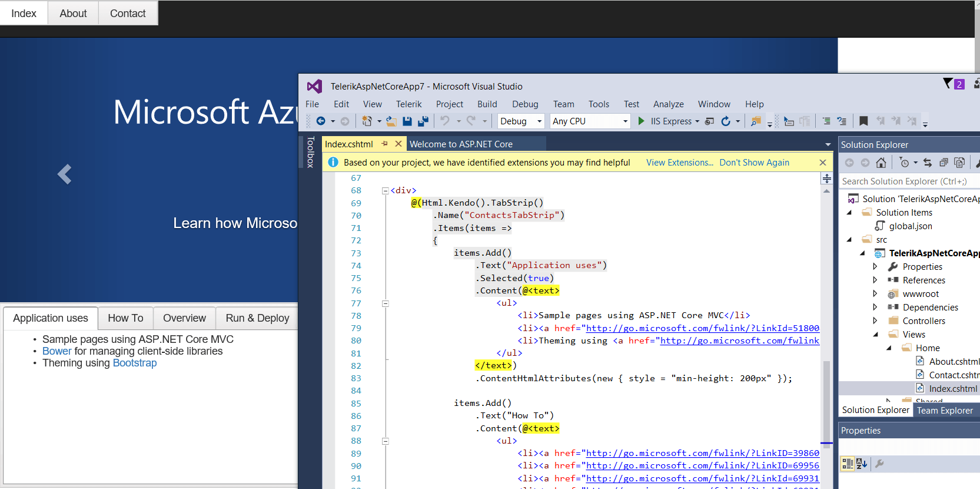Click the Bower link on the web page
980x489 pixels.
[57, 351]
